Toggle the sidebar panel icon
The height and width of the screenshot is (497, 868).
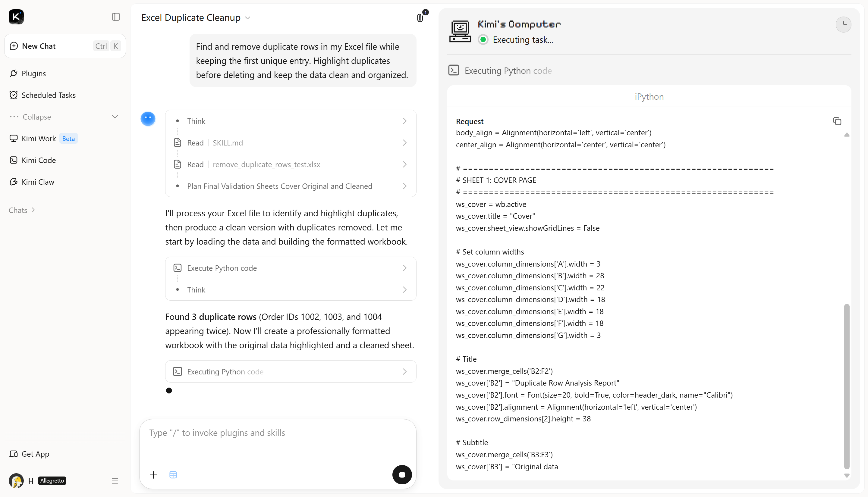tap(116, 17)
